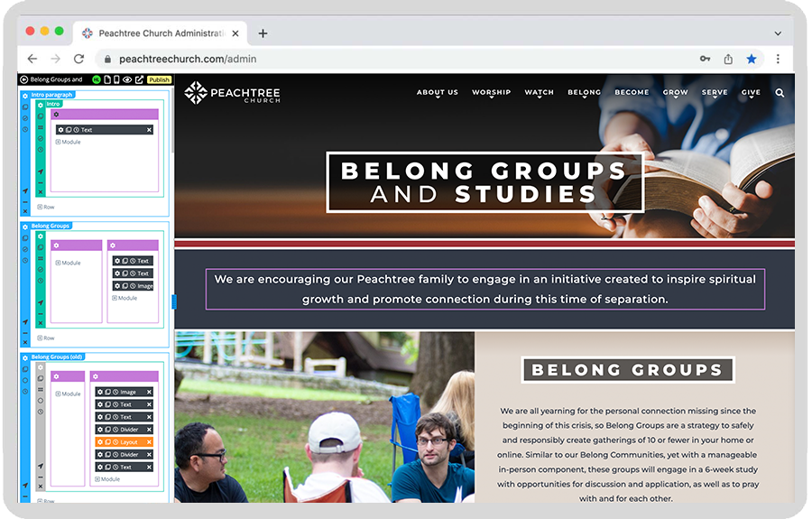Duplicate the Image module in Belong Groups (old)

point(108,392)
